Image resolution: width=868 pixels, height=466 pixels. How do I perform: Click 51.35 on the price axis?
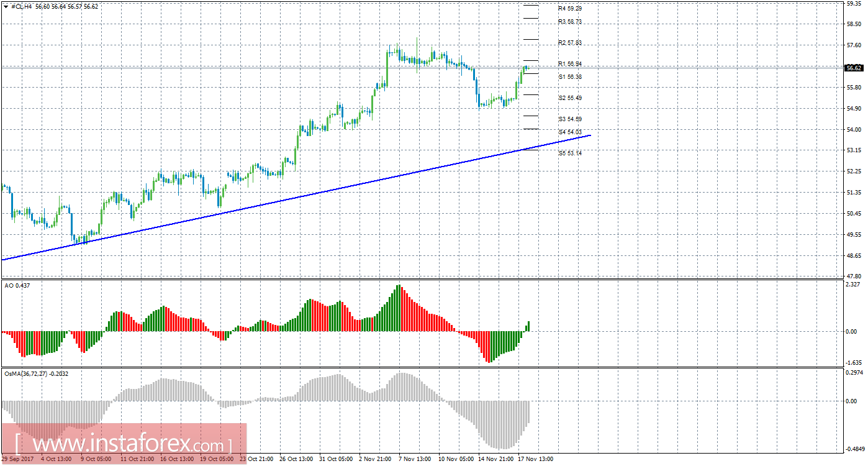(854, 193)
